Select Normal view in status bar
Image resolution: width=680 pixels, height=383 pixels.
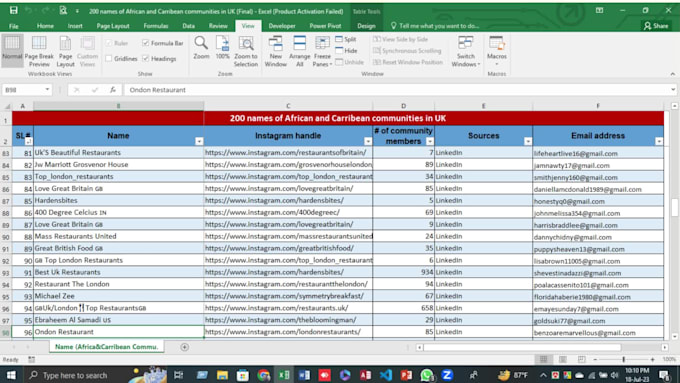[543, 359]
